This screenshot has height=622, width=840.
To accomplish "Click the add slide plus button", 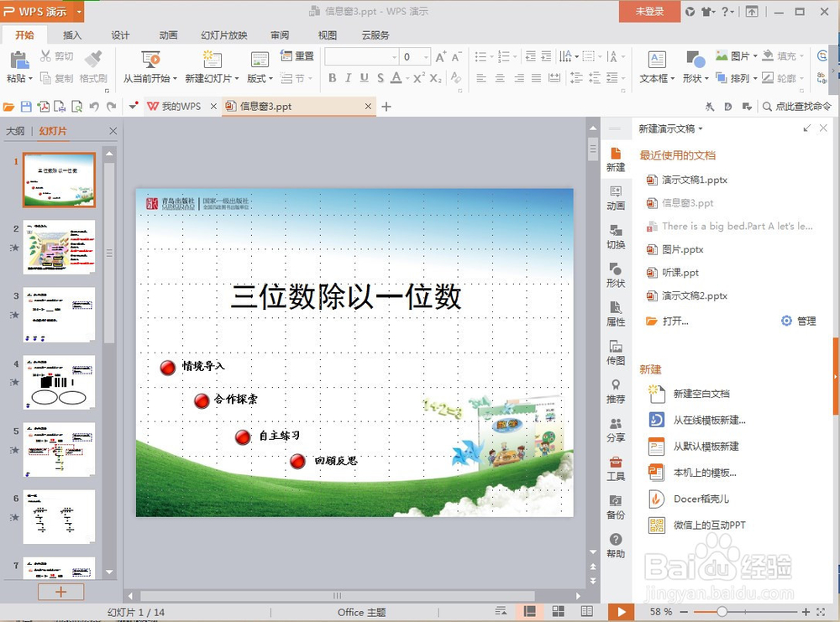I will point(60,592).
